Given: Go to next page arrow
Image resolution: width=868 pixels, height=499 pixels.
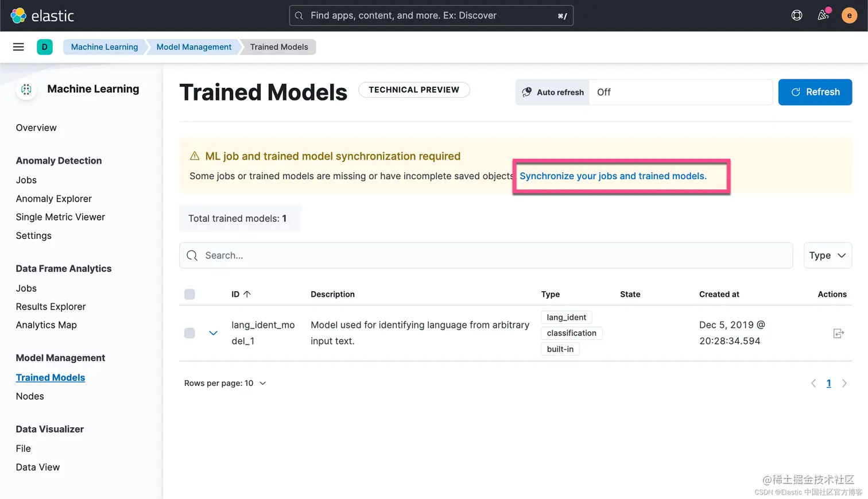Looking at the screenshot, I should click(844, 383).
